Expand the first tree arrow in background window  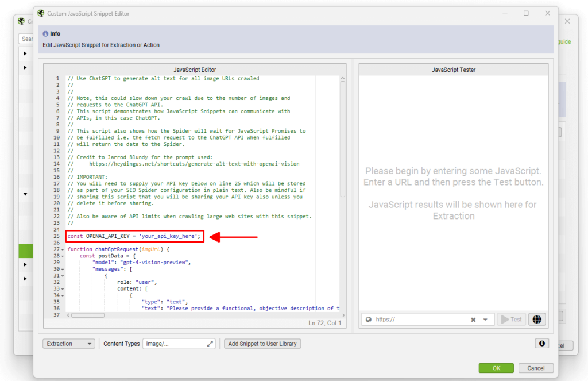pyautogui.click(x=25, y=54)
